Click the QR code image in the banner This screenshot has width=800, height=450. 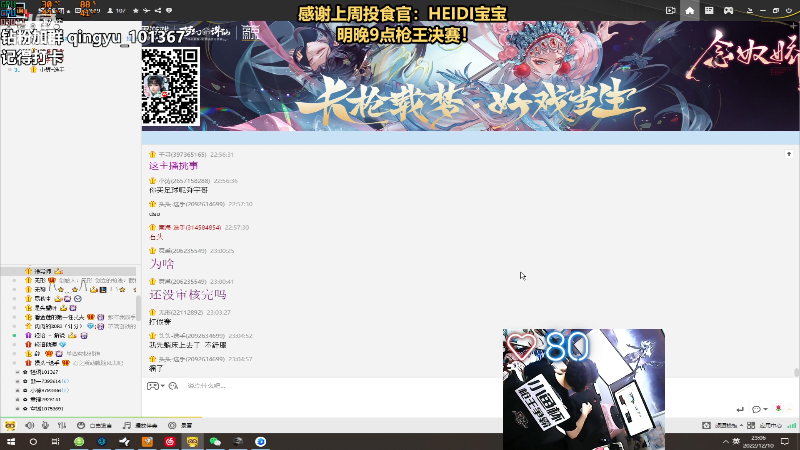(x=170, y=86)
